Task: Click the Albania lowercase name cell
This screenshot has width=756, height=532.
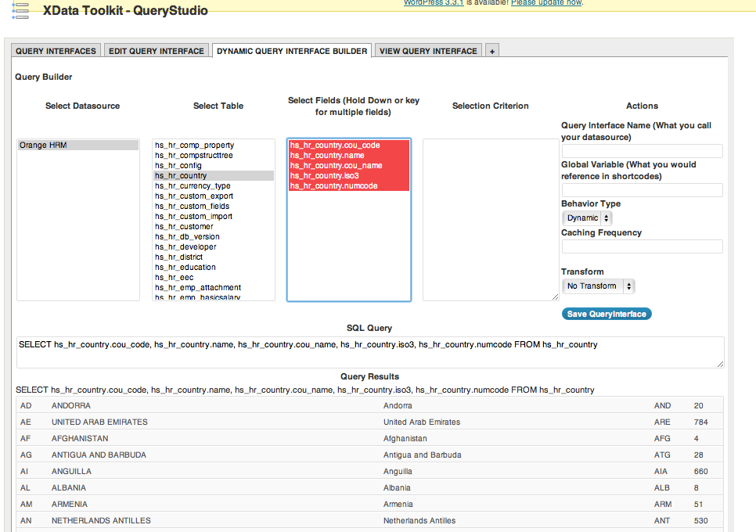Action: pos(397,487)
